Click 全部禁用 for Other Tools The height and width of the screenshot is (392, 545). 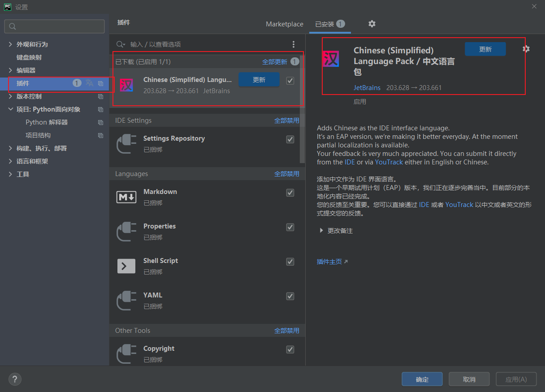(x=287, y=331)
